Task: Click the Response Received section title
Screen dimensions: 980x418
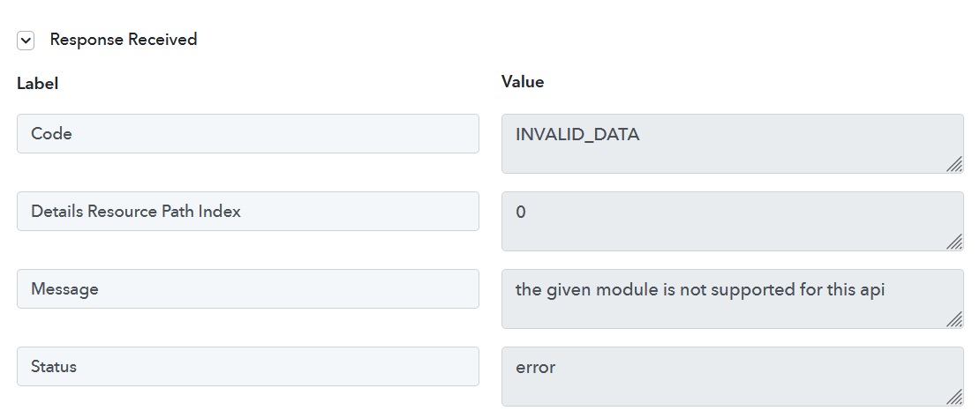Action: click(123, 40)
